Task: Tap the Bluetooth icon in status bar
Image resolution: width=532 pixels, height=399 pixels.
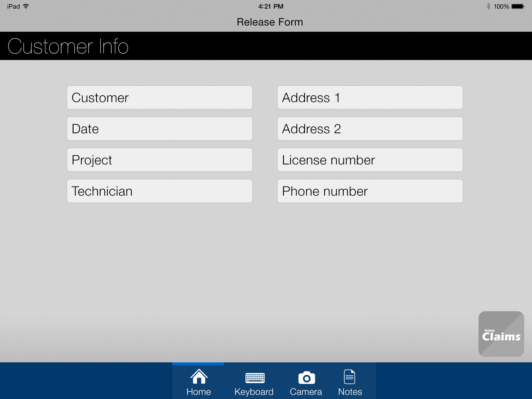Action: pyautogui.click(x=488, y=6)
